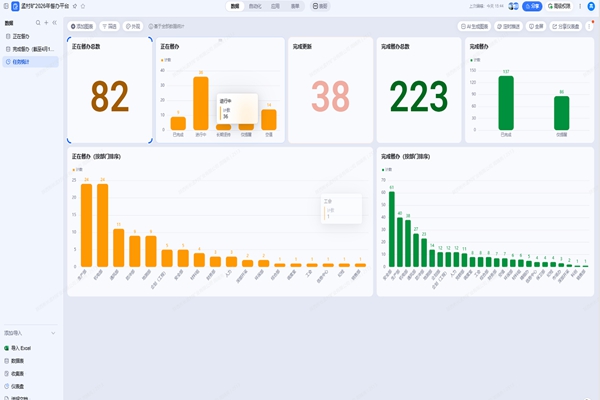Select the 任务统计 dashboard in sidebar

click(24, 62)
